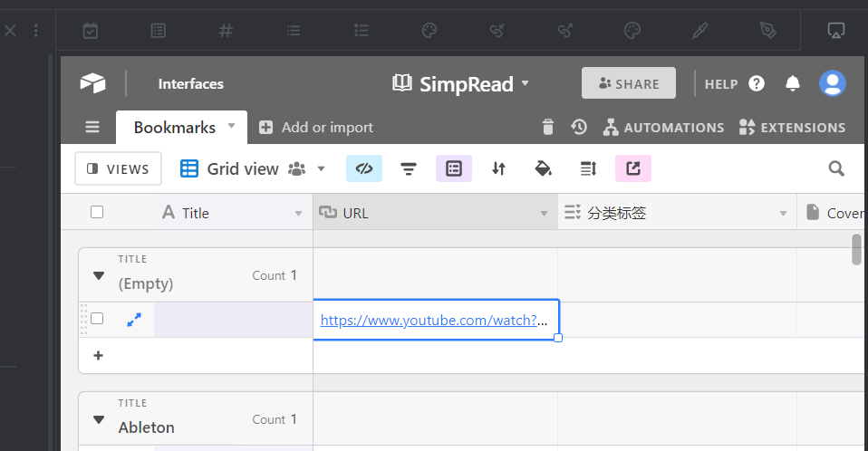The width and height of the screenshot is (868, 451).
Task: Open the Interfaces page
Action: click(x=190, y=84)
